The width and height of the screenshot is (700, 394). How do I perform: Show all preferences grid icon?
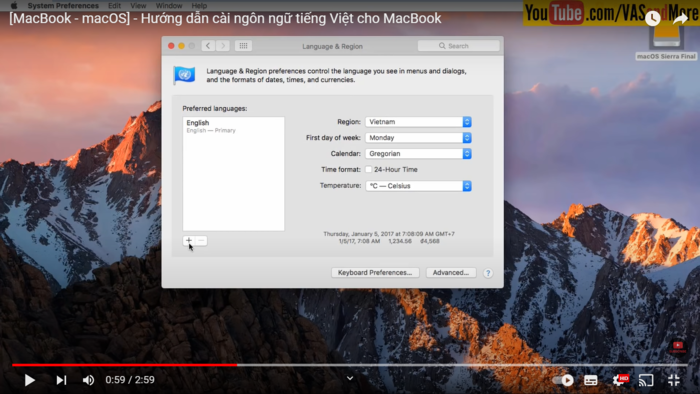coord(243,46)
